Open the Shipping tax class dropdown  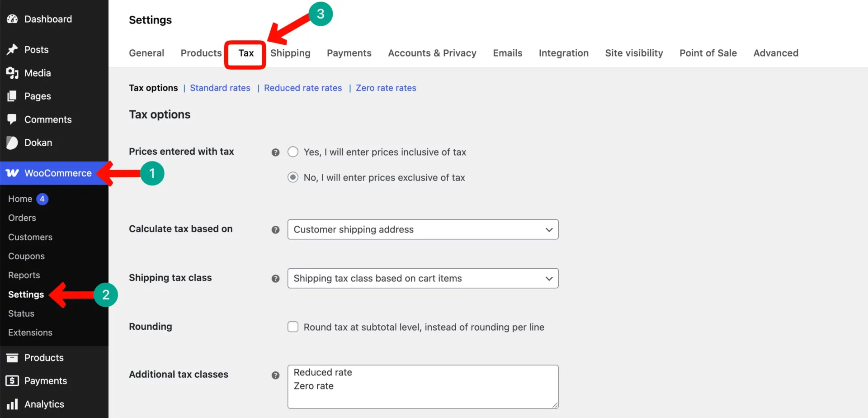click(423, 278)
